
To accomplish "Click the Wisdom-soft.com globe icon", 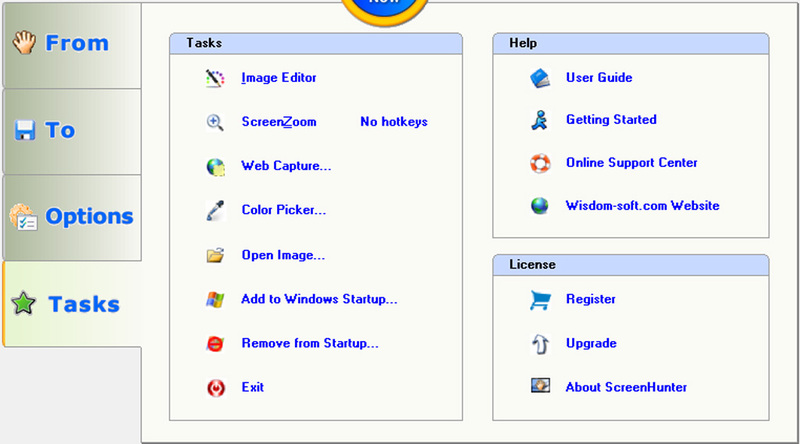I will coord(539,206).
